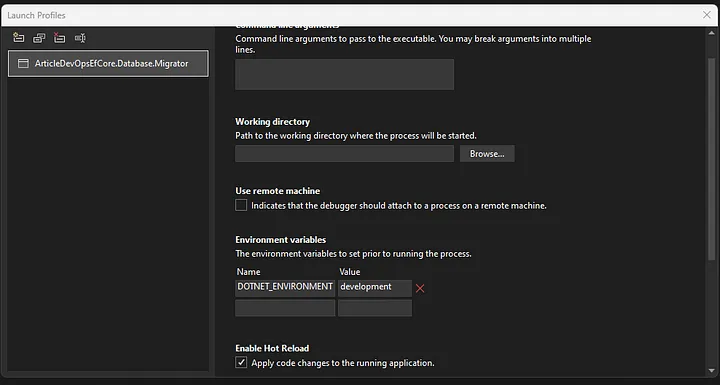
Task: Edit the DOTNET_ENVIRONMENT name field
Action: [285, 288]
